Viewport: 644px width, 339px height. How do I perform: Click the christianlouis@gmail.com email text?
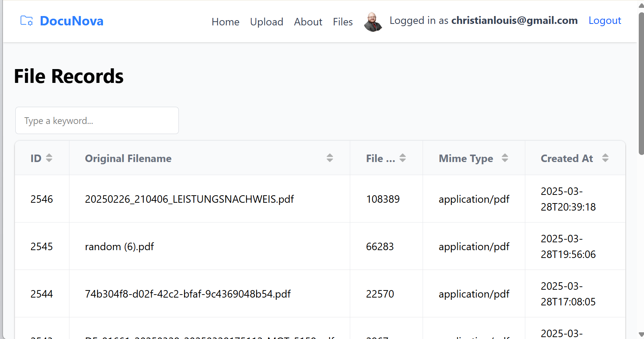coord(514,20)
